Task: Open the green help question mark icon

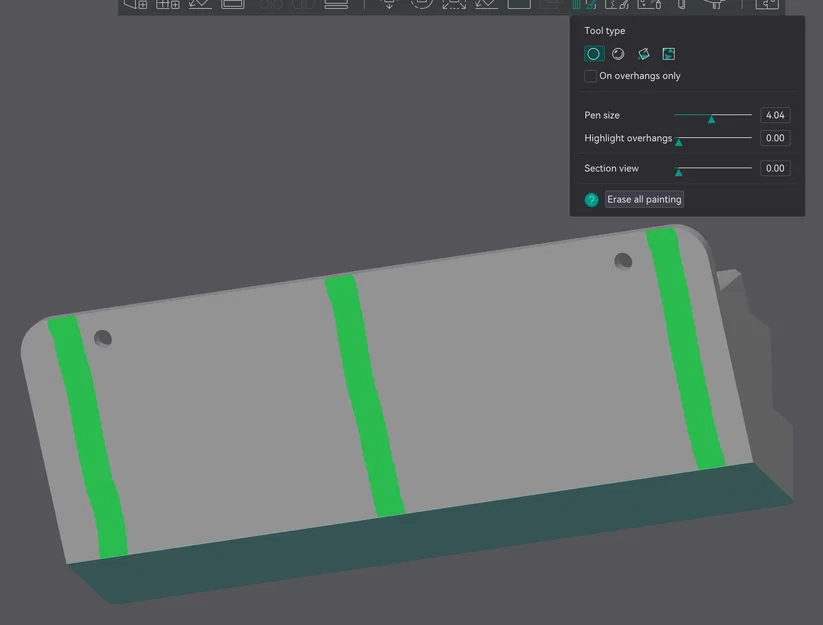Action: point(592,200)
